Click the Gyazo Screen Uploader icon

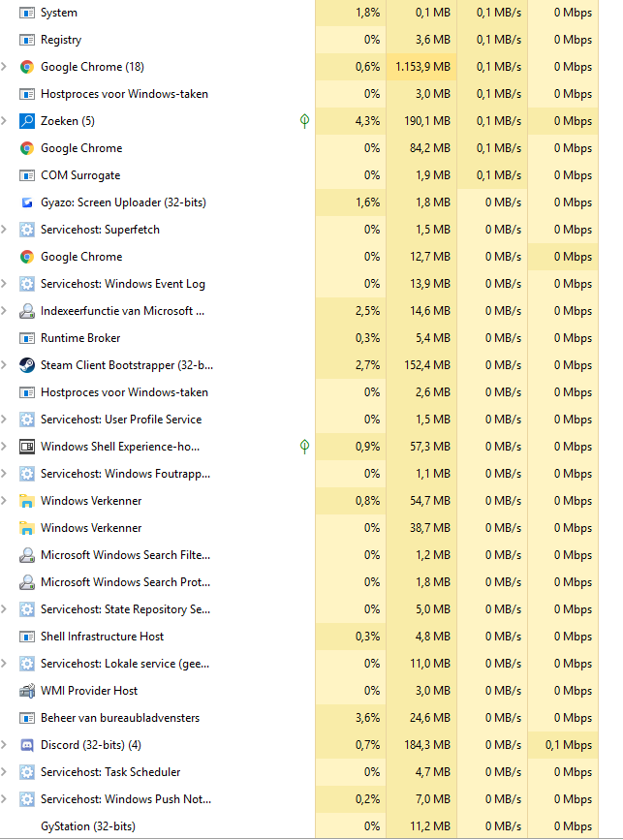27,202
